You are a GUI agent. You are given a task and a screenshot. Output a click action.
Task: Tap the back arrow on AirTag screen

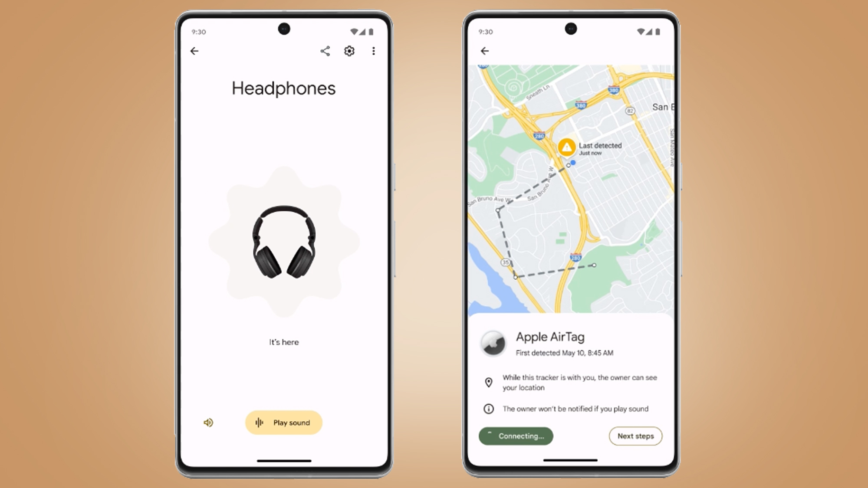485,51
